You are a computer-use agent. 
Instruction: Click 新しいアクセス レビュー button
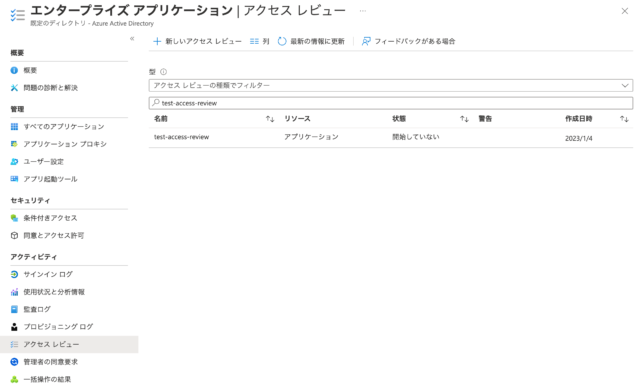[x=198, y=41]
